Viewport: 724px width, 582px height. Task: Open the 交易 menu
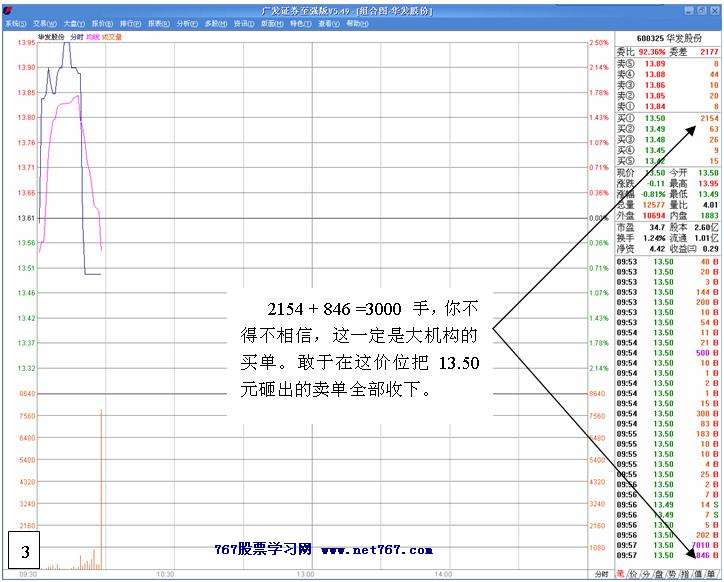(x=43, y=22)
